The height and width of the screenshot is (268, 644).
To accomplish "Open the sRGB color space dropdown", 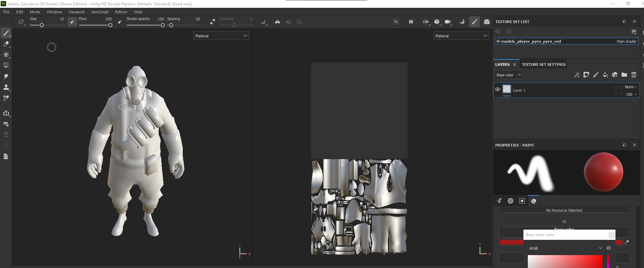I will [565, 248].
